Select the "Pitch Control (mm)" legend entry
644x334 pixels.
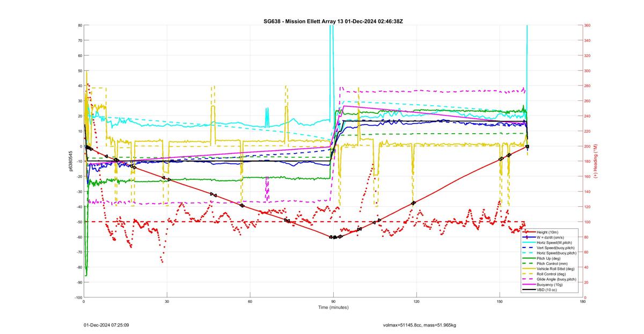(552, 264)
